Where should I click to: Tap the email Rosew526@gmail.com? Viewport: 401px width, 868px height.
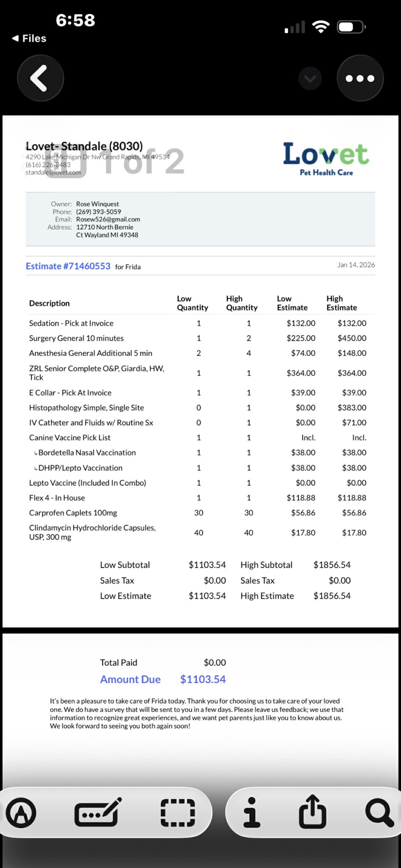click(108, 219)
